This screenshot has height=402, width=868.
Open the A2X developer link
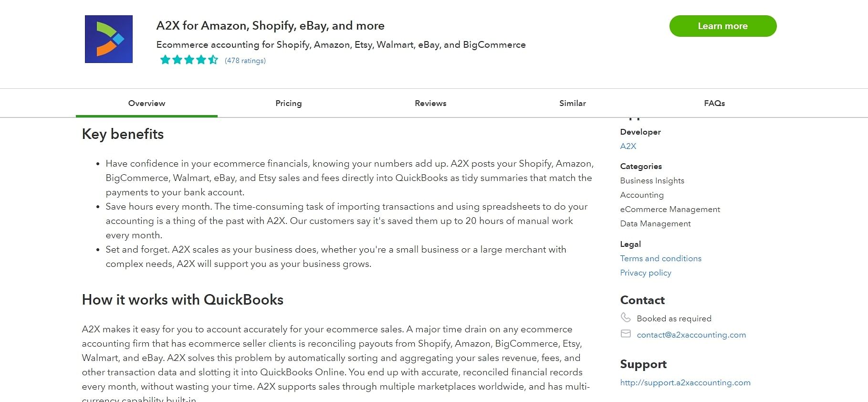(x=628, y=146)
